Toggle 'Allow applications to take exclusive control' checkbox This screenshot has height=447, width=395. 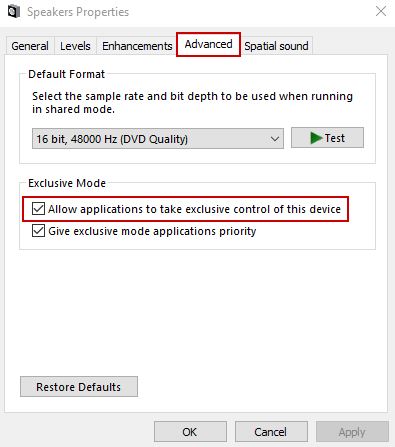click(x=38, y=209)
